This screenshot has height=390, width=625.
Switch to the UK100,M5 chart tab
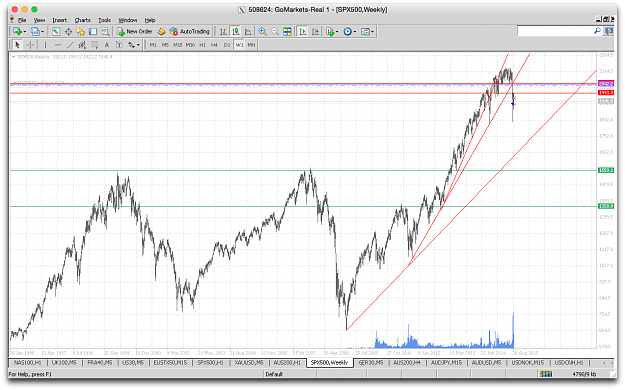point(64,363)
